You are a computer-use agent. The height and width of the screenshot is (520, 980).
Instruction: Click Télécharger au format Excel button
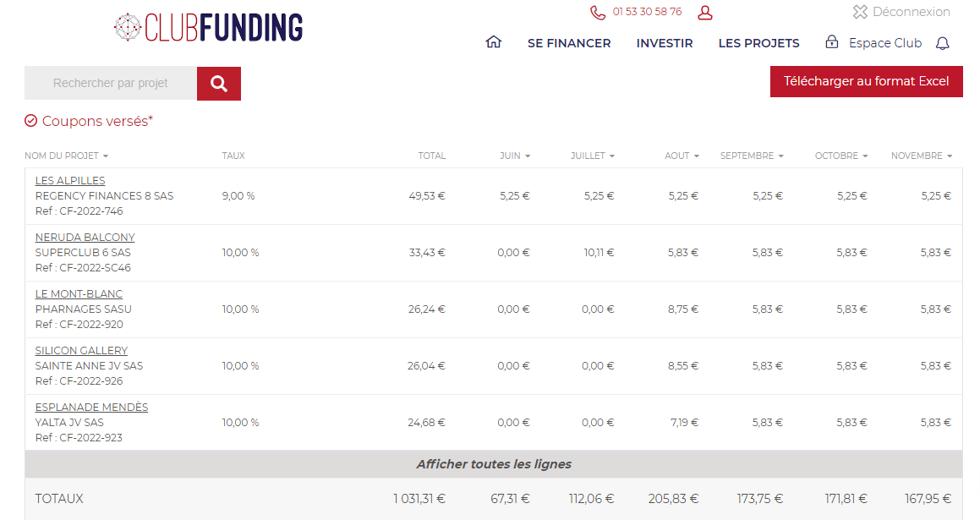pyautogui.click(x=866, y=82)
